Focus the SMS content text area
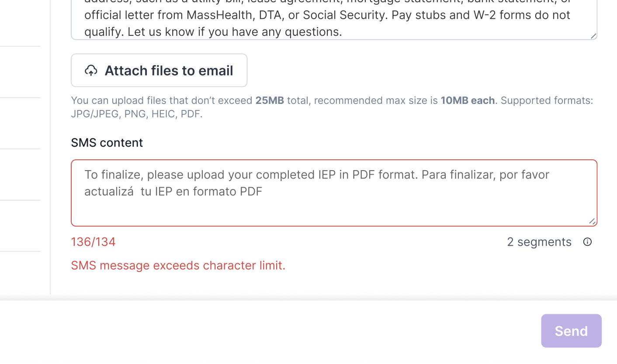The width and height of the screenshot is (617, 364). (334, 205)
